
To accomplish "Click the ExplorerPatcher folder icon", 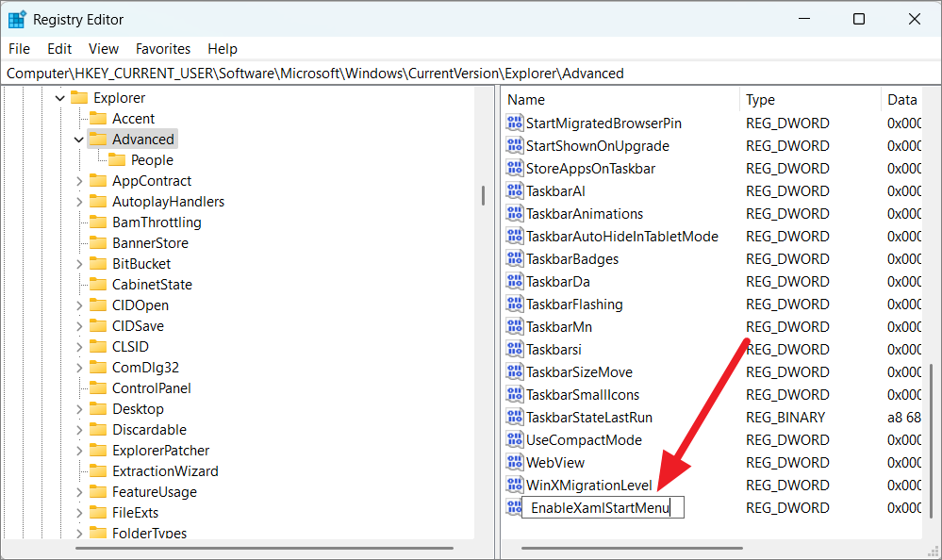I will (98, 450).
